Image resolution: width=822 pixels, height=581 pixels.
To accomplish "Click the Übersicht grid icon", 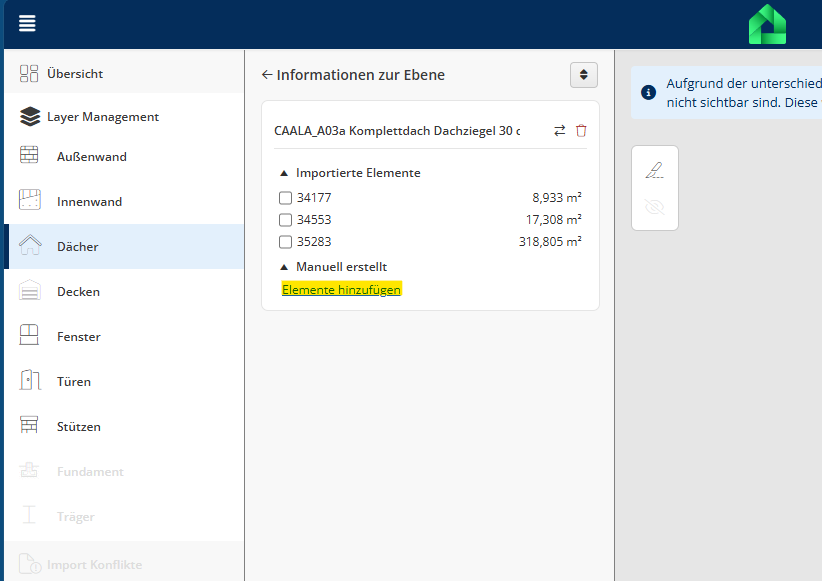I will tap(29, 73).
